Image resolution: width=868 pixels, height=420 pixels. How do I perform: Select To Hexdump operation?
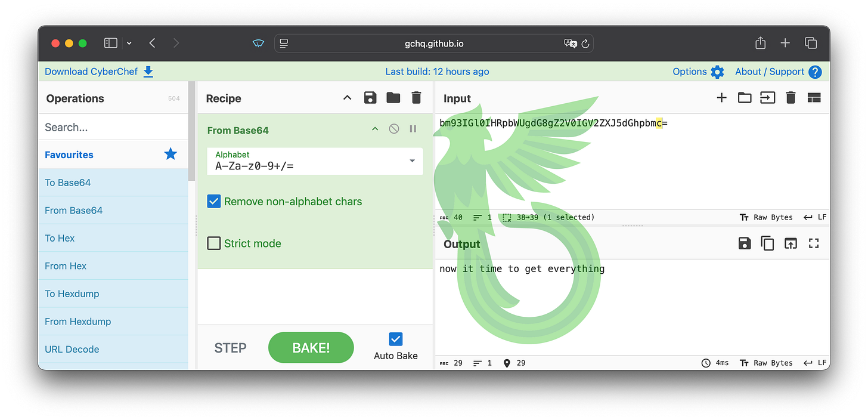tap(113, 294)
